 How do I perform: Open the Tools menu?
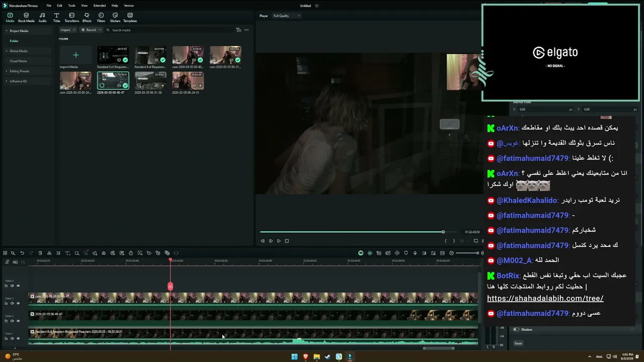72,6
